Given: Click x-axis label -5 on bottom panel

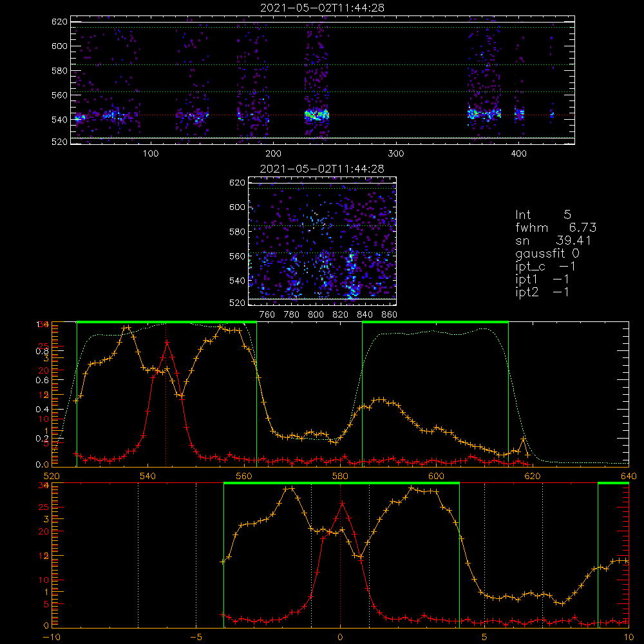Looking at the screenshot, I should tap(196, 638).
